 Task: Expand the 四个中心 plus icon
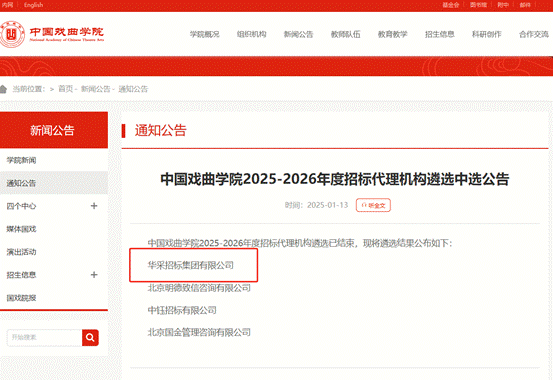[94, 206]
